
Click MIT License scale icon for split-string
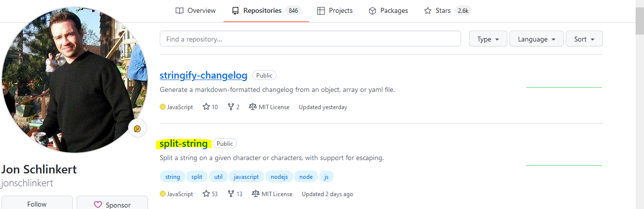coord(256,194)
